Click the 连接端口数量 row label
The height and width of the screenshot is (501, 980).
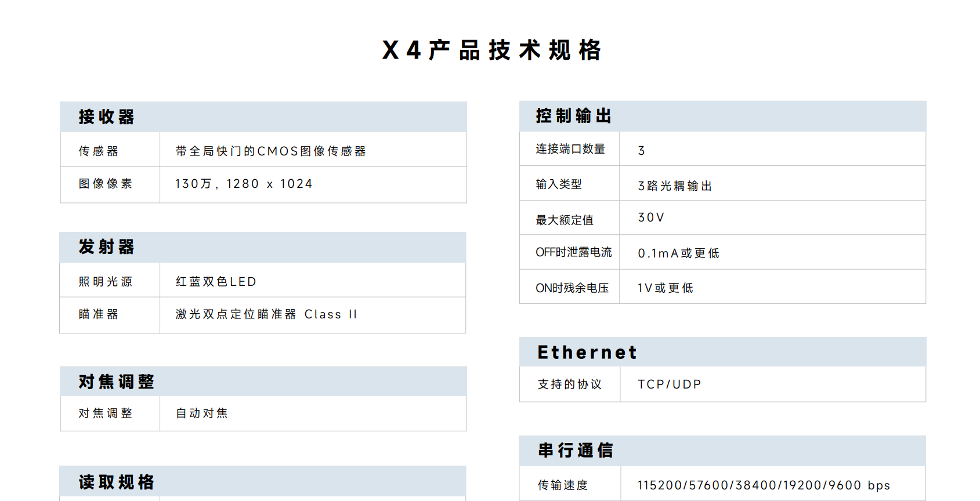click(570, 149)
